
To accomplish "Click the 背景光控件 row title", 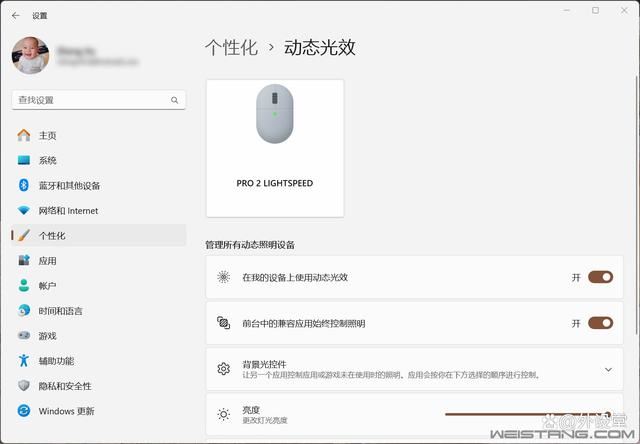I will tap(264, 364).
